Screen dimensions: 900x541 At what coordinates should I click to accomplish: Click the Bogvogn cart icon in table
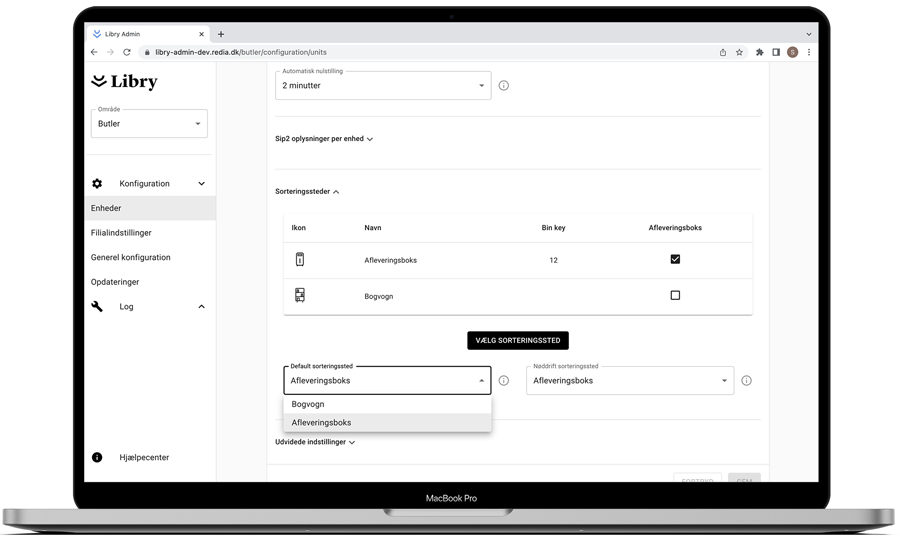click(299, 296)
